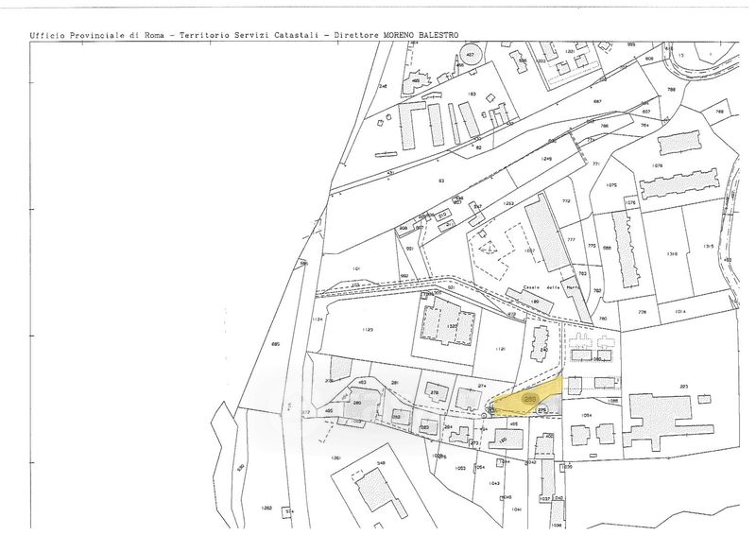The height and width of the screenshot is (535, 756).
Task: Click parcel 83 along the diagonal strip
Action: [440, 181]
